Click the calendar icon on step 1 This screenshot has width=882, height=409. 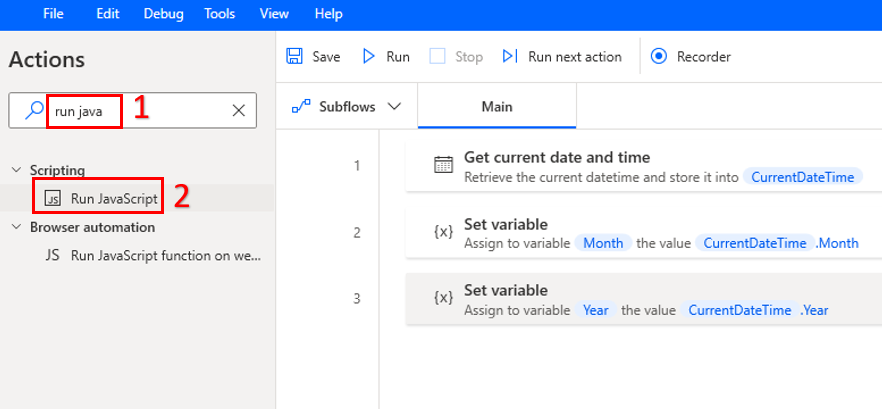(x=443, y=166)
